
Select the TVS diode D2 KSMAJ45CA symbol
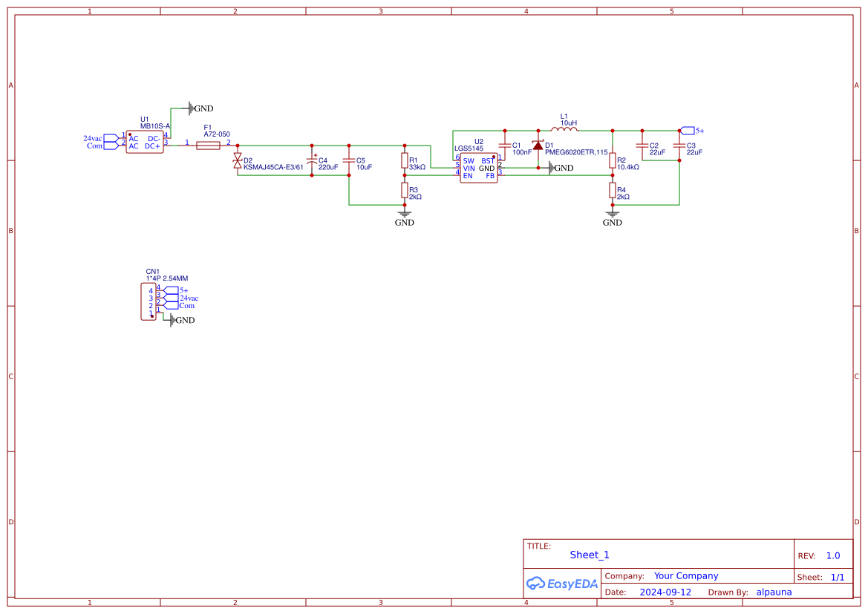(x=237, y=160)
